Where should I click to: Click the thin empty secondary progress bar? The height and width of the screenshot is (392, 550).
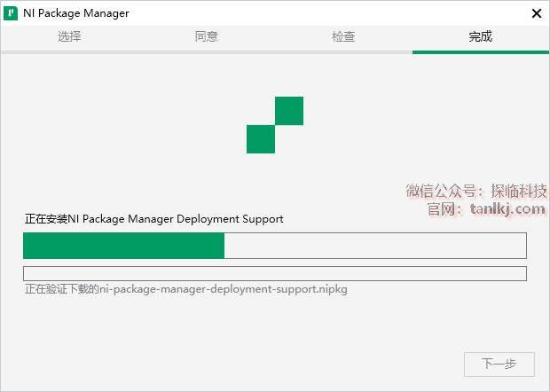[x=275, y=273]
